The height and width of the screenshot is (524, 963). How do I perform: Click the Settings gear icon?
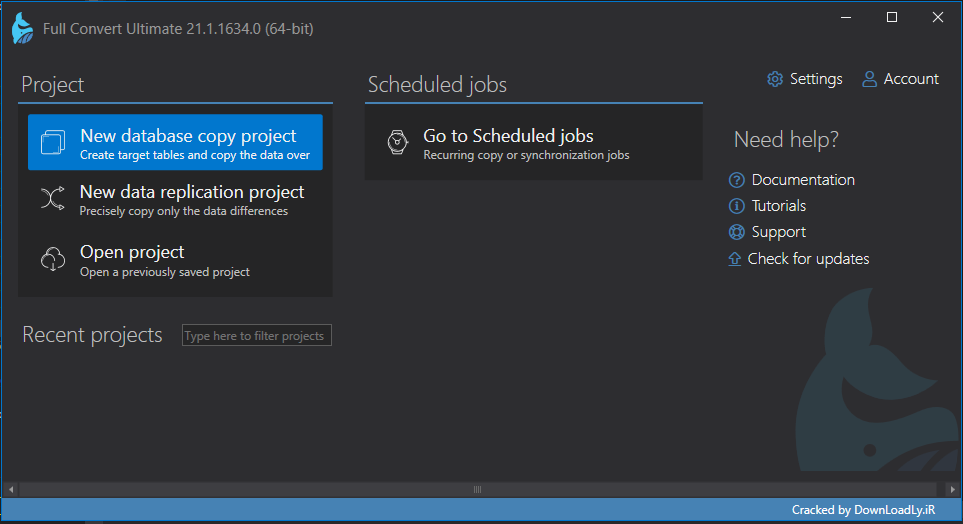(x=775, y=79)
